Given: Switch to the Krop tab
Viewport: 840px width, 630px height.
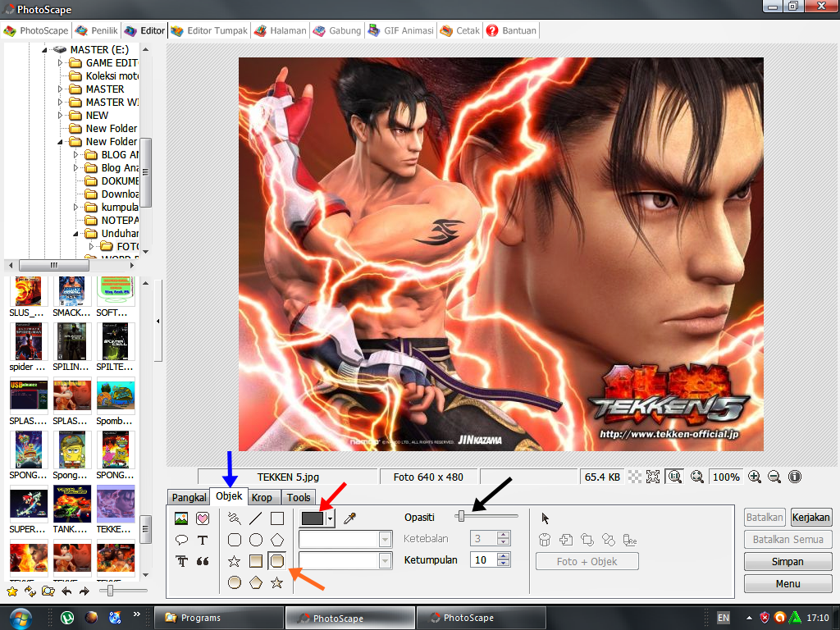Looking at the screenshot, I should tap(262, 497).
